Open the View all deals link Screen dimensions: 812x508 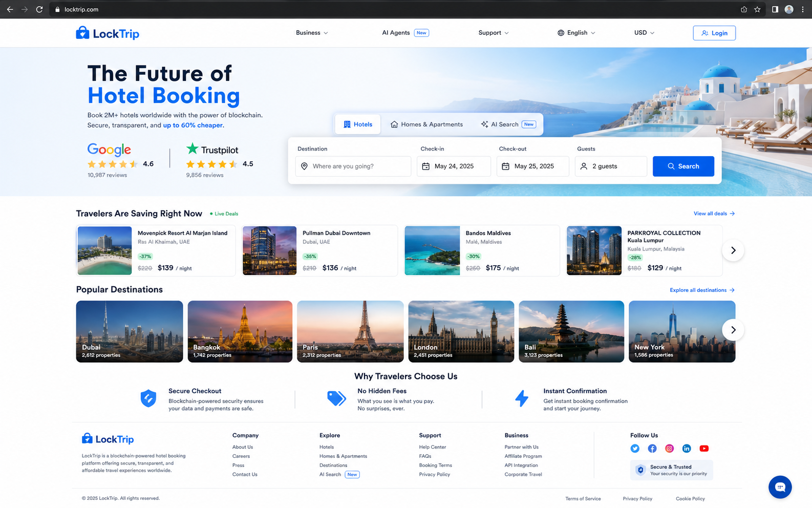click(x=714, y=214)
